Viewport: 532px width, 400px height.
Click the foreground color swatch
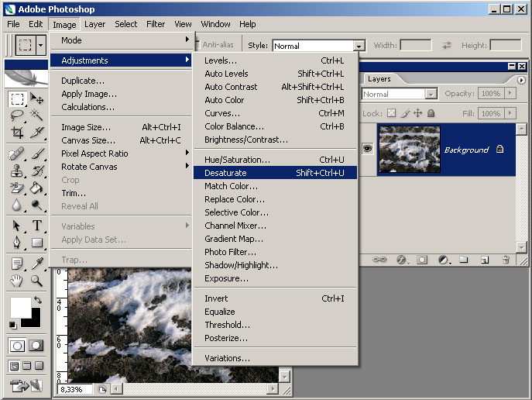click(20, 307)
